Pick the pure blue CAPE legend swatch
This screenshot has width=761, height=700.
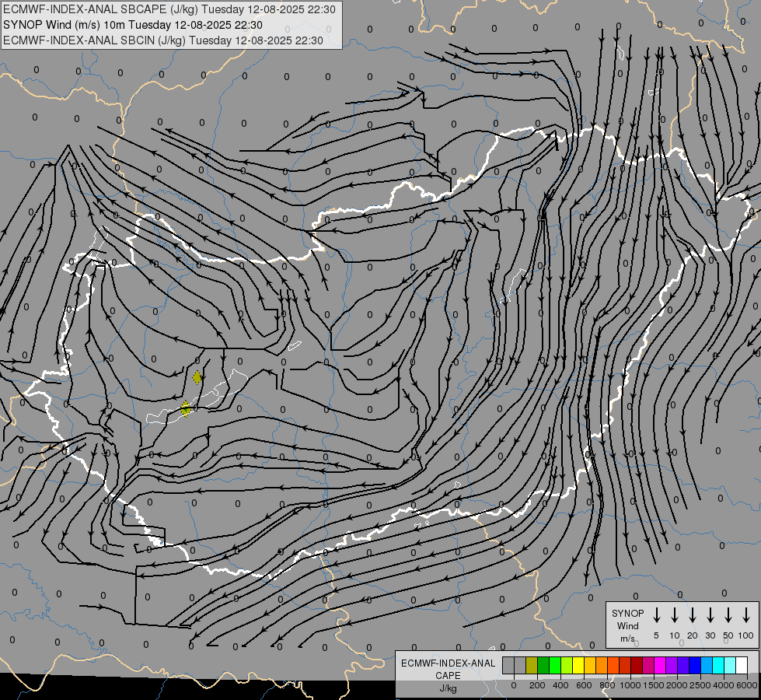point(695,665)
